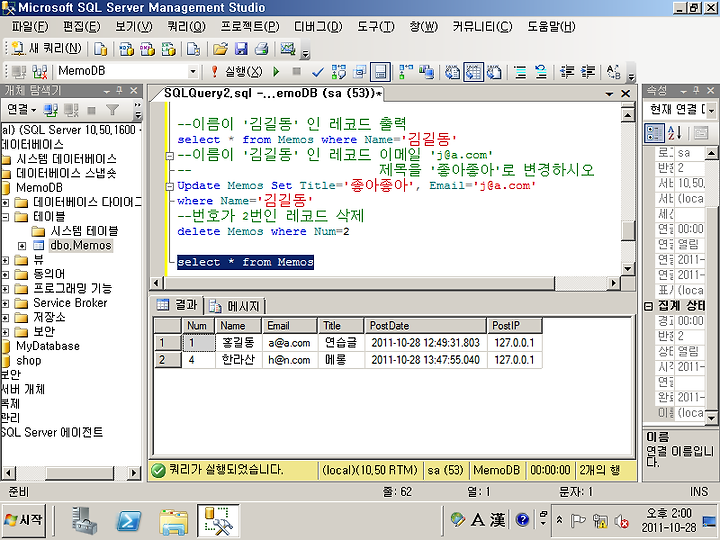Execute the query with 실행(X)
Screen dimensions: 720x540
click(x=236, y=72)
